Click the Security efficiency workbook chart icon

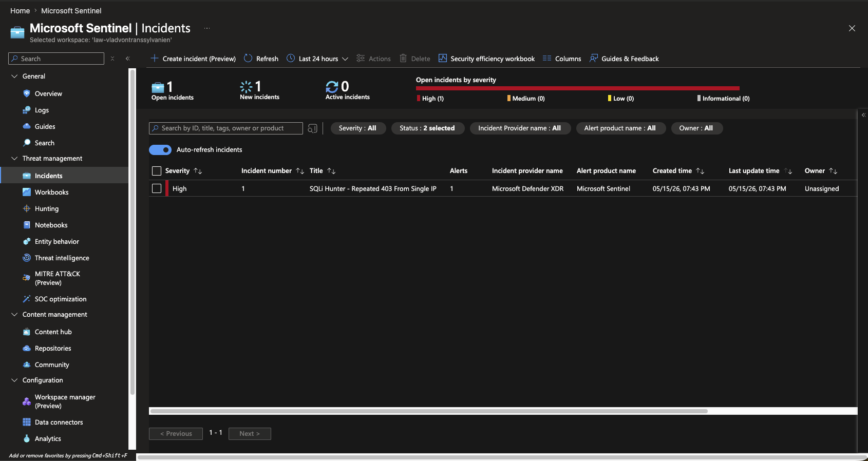[x=443, y=58]
